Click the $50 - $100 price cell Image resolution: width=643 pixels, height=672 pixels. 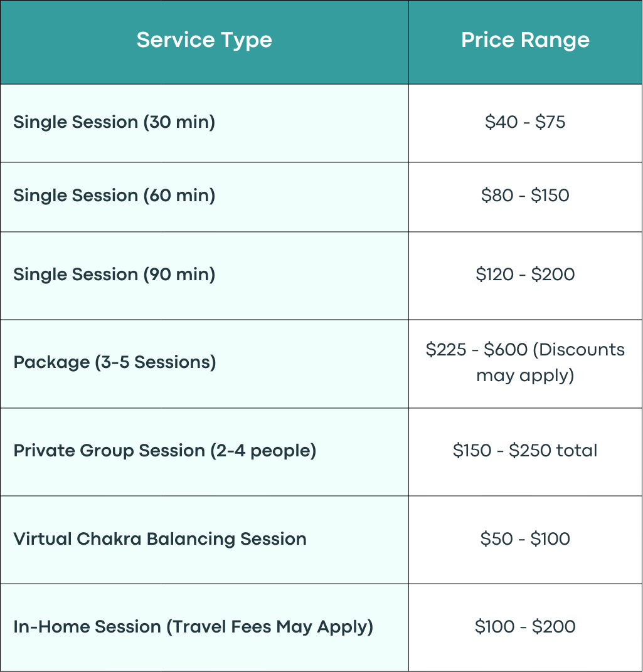coord(525,539)
